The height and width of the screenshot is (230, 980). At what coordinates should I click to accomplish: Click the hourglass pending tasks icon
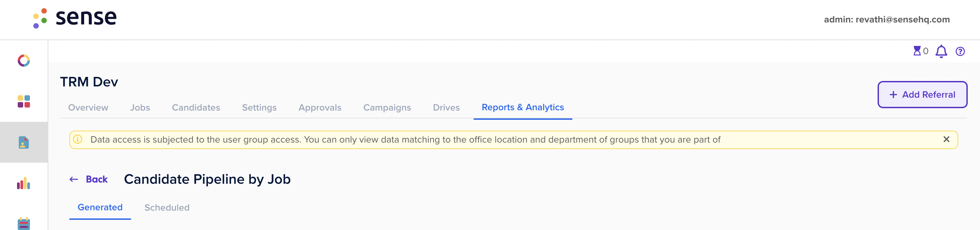click(917, 51)
